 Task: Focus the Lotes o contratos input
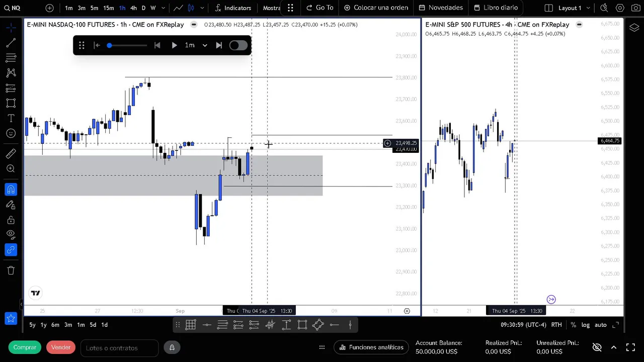click(x=119, y=348)
